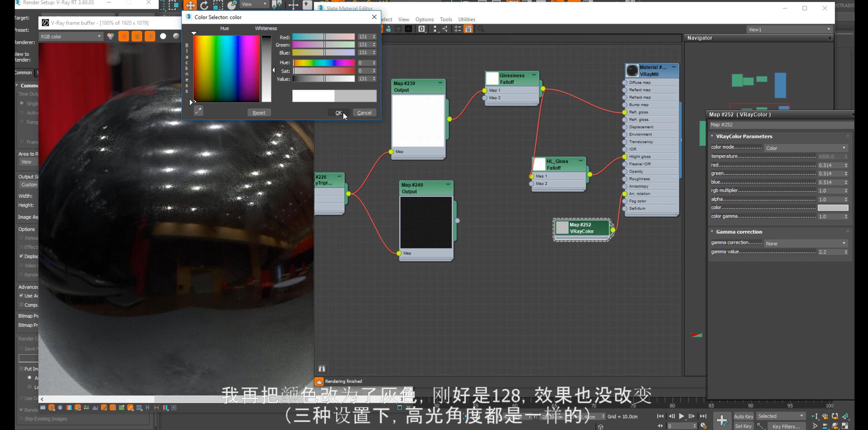
Task: Open the gamma correction dropdown
Action: [806, 243]
